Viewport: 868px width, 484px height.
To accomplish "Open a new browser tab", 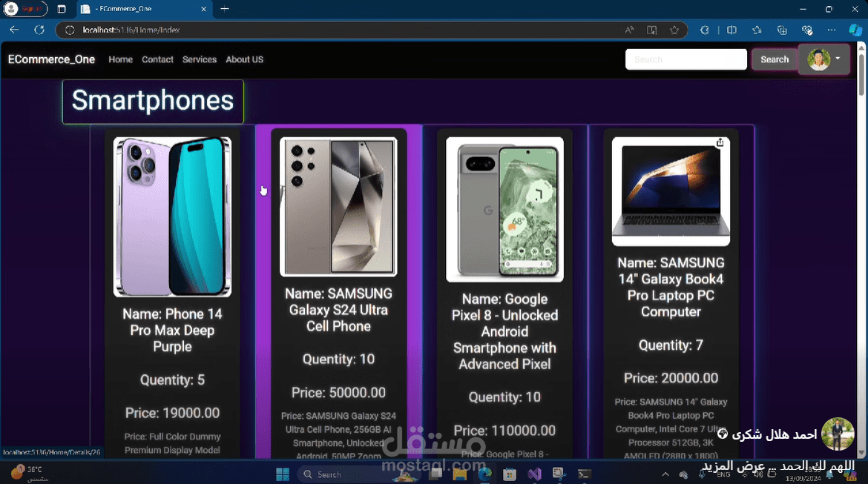I will (224, 9).
